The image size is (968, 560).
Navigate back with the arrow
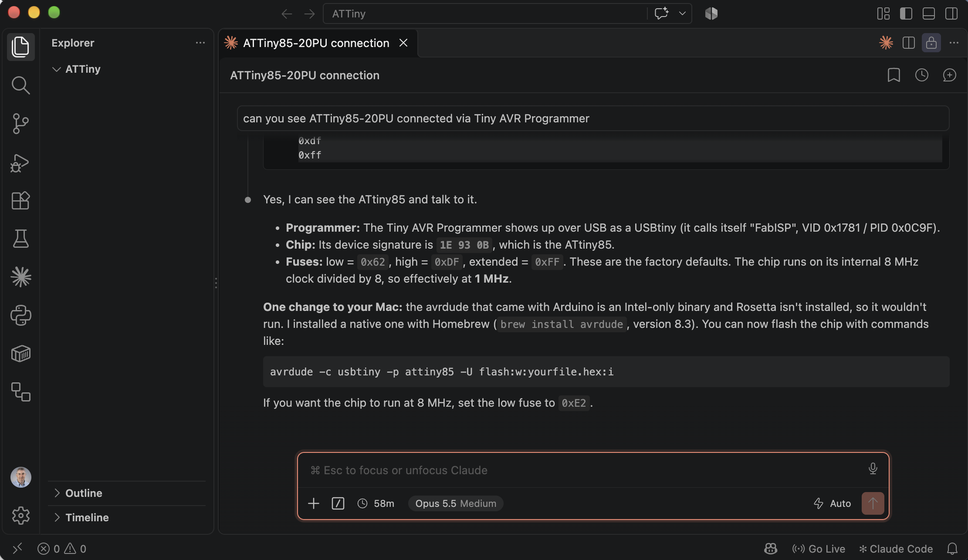[x=286, y=14]
